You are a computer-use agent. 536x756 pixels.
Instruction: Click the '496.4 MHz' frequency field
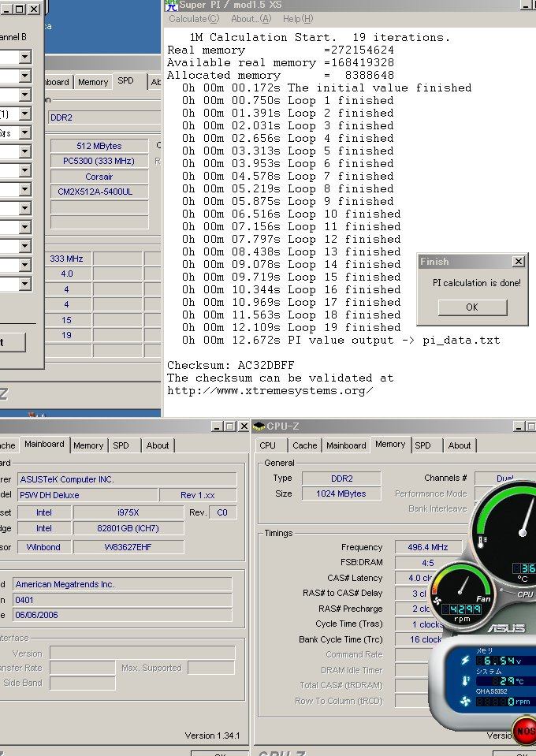click(x=428, y=547)
